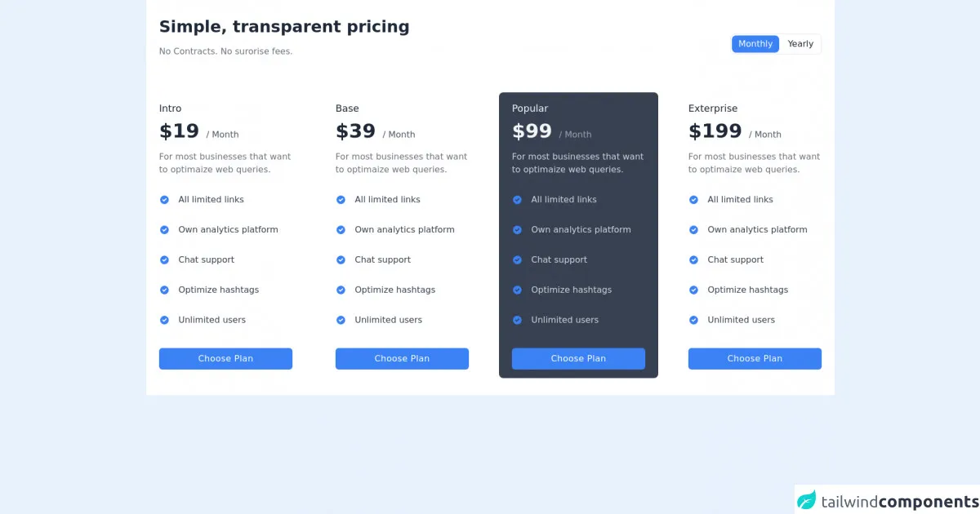Click the checkmark icon beside Intro's All limited links
The width and height of the screenshot is (980, 514).
point(164,200)
